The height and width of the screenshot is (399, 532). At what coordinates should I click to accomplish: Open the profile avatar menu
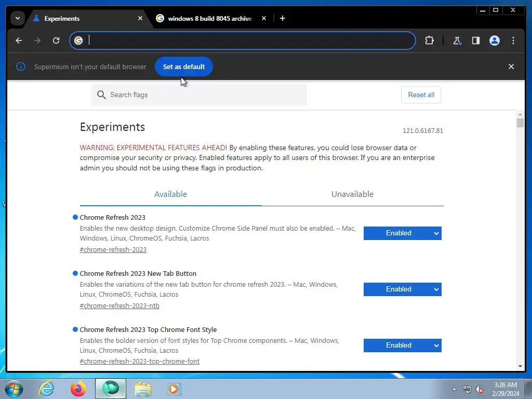495,41
